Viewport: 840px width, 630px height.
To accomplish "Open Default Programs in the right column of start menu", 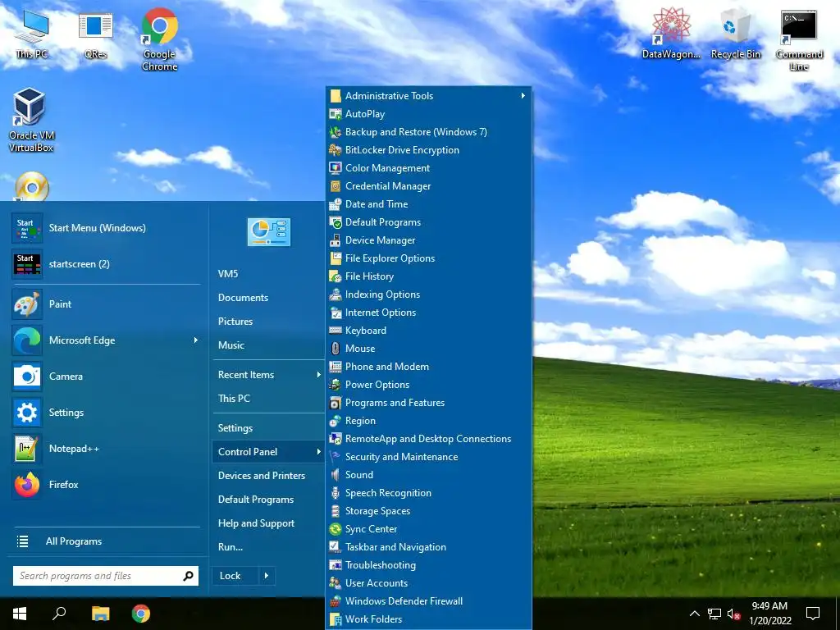I will 268,500.
